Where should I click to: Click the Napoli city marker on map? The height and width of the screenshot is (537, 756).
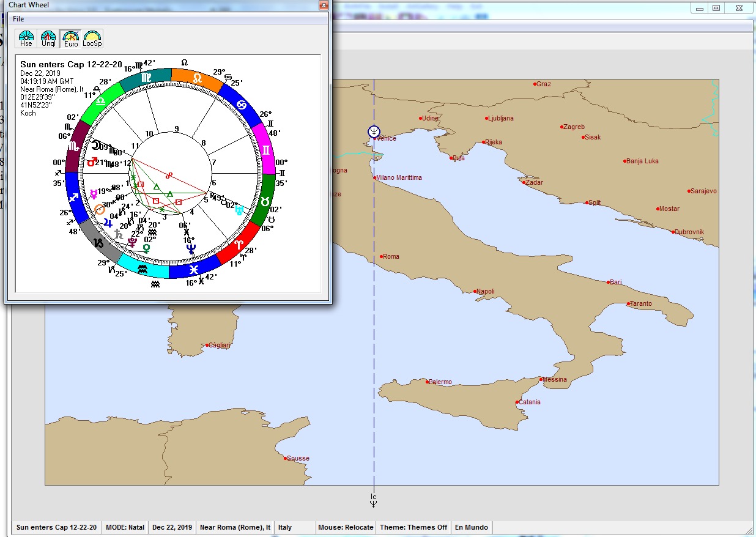coord(475,292)
